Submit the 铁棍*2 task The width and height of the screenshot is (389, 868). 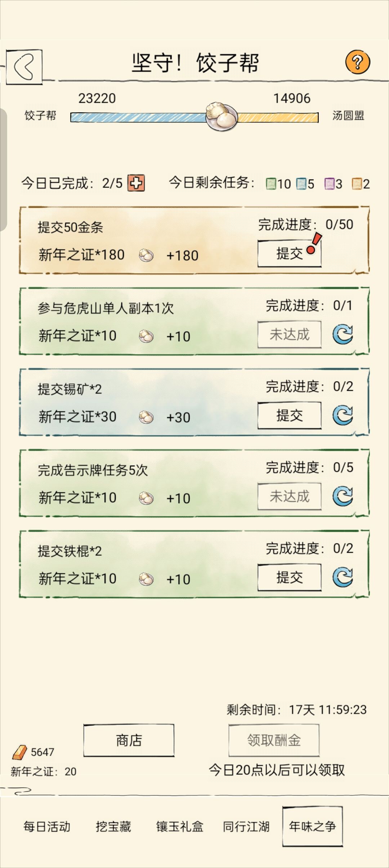[289, 578]
